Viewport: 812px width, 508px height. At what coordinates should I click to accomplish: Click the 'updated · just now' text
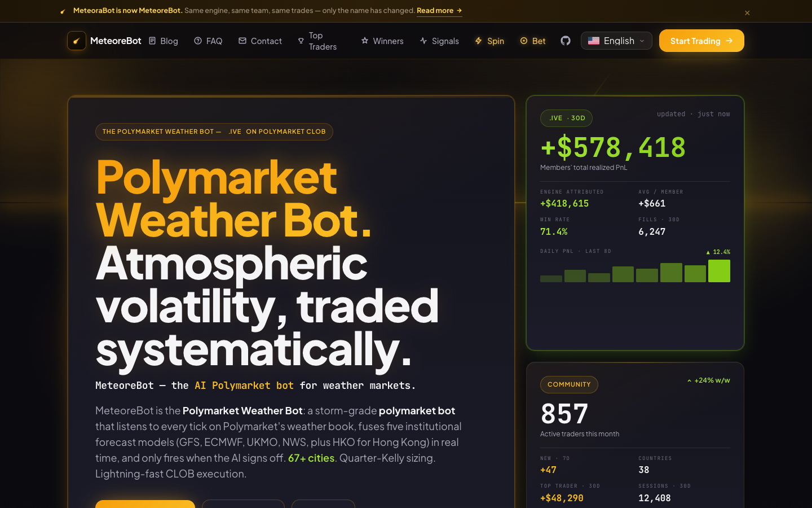click(694, 114)
